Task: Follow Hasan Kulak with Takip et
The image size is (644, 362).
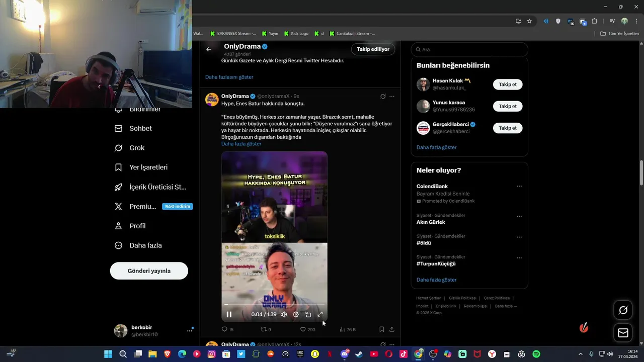Action: point(508,84)
